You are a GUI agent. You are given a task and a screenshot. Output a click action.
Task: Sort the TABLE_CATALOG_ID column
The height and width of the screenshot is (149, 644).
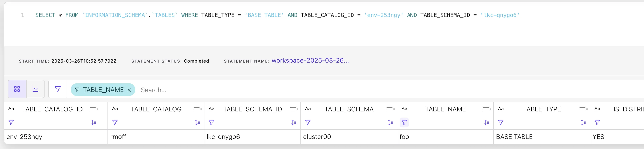[93, 123]
